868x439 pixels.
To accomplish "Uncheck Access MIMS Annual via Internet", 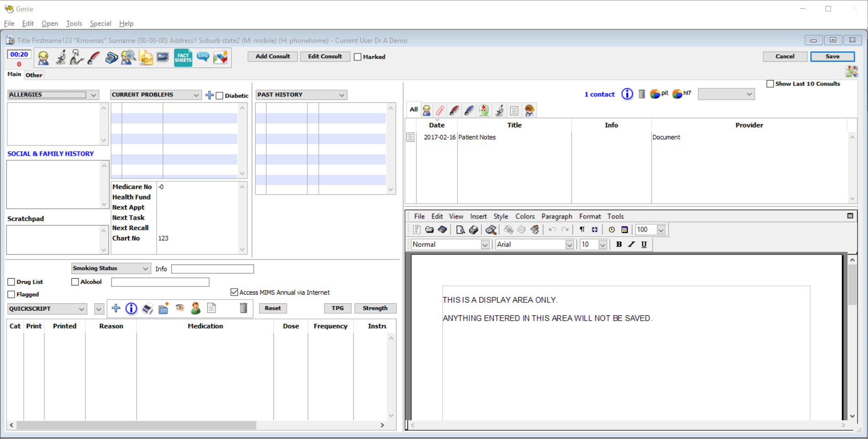I will pos(234,292).
